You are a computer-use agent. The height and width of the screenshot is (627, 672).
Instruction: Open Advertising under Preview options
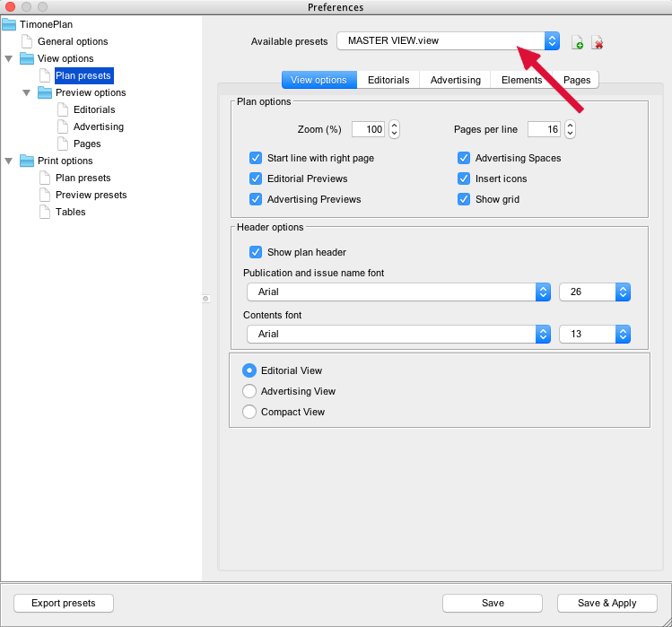98,126
